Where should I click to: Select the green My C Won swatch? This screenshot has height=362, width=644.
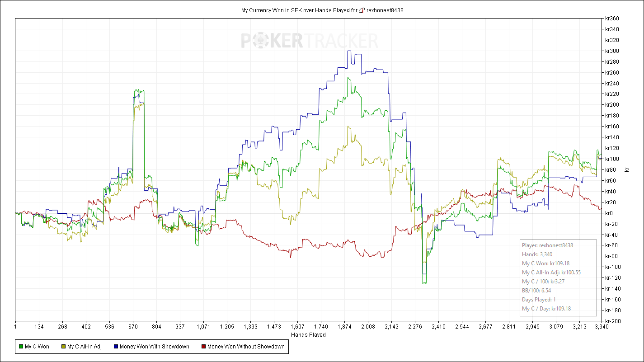click(x=21, y=347)
